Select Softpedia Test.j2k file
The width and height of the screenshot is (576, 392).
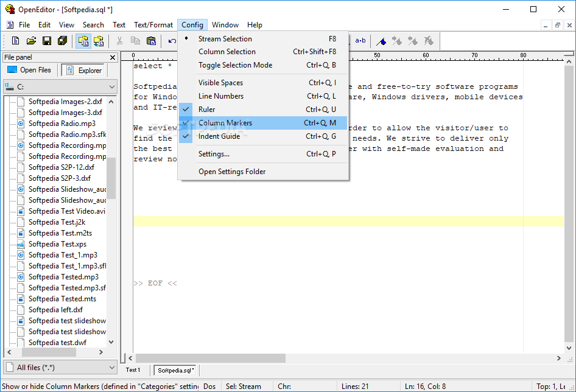tap(57, 222)
